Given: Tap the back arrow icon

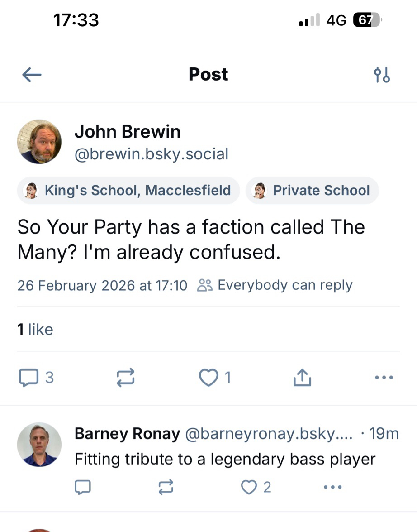Looking at the screenshot, I should (x=32, y=75).
